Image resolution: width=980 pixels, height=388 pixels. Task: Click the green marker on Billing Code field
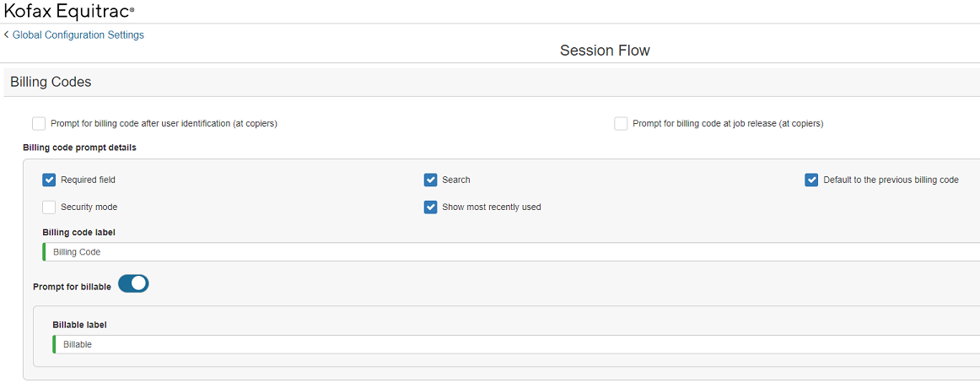[x=44, y=252]
